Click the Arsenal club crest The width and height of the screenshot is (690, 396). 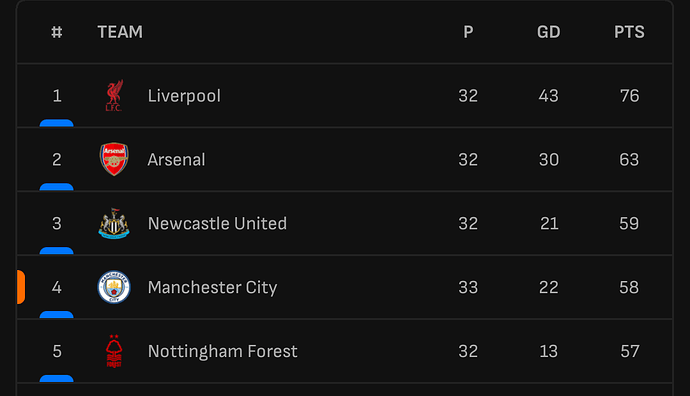pyautogui.click(x=114, y=159)
